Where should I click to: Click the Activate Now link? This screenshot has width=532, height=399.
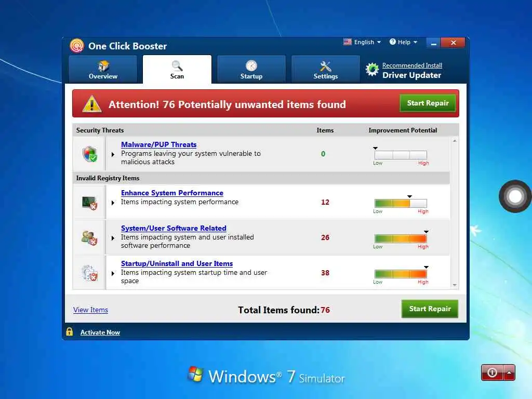coord(100,332)
